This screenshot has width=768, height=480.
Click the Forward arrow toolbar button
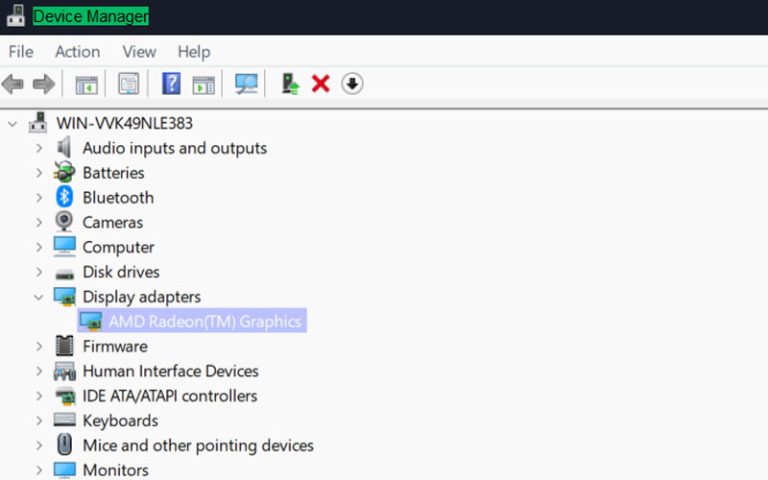point(44,84)
